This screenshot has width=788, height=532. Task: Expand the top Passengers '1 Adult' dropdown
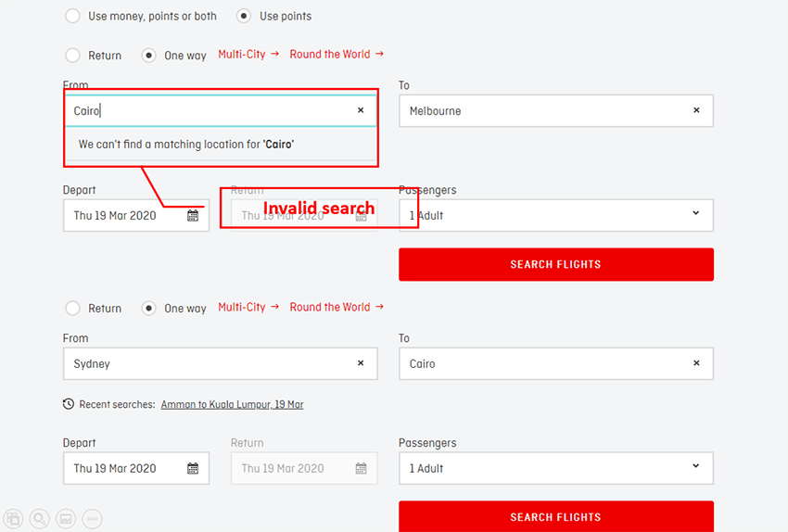click(555, 215)
